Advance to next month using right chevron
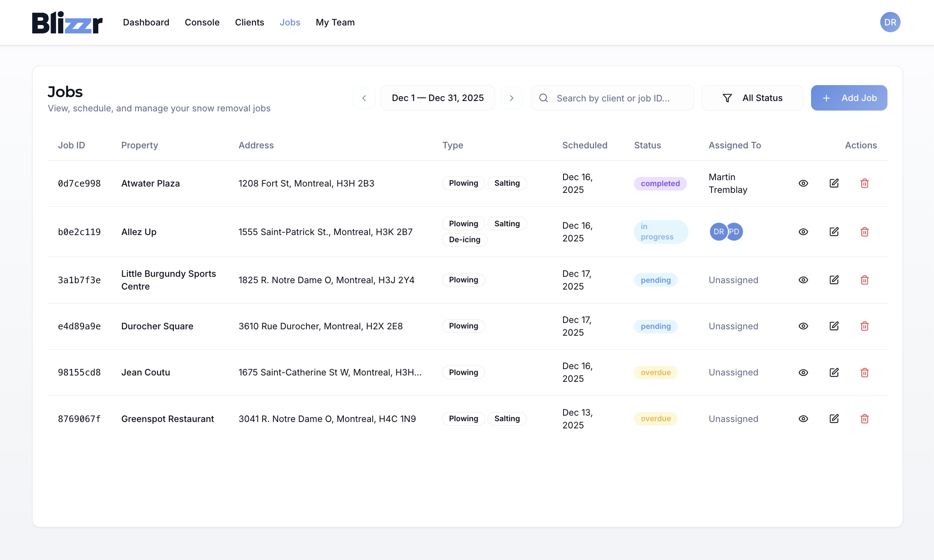Screen dimensions: 934x560 click(x=512, y=98)
